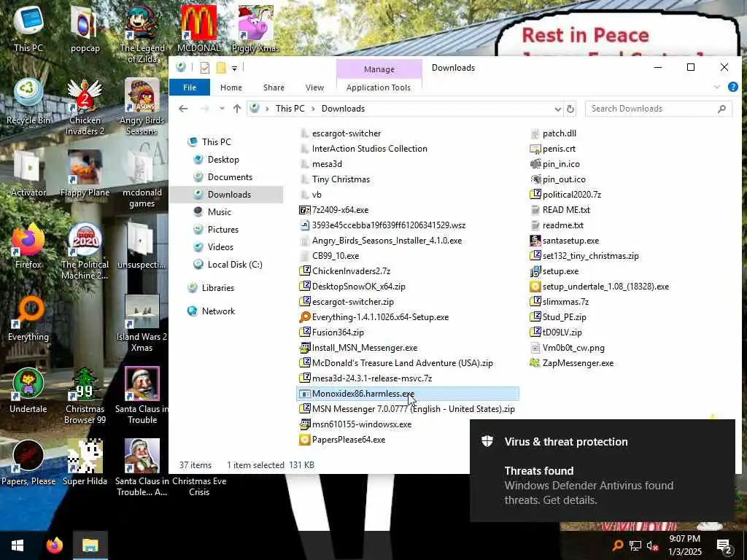
Task: Launch Chicken Invaders 2 shortcut
Action: click(x=85, y=106)
